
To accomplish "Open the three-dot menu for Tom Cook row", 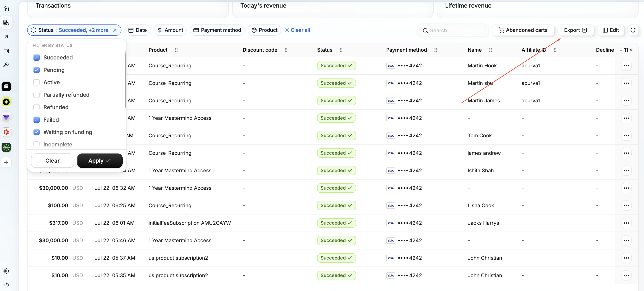I will 626,135.
